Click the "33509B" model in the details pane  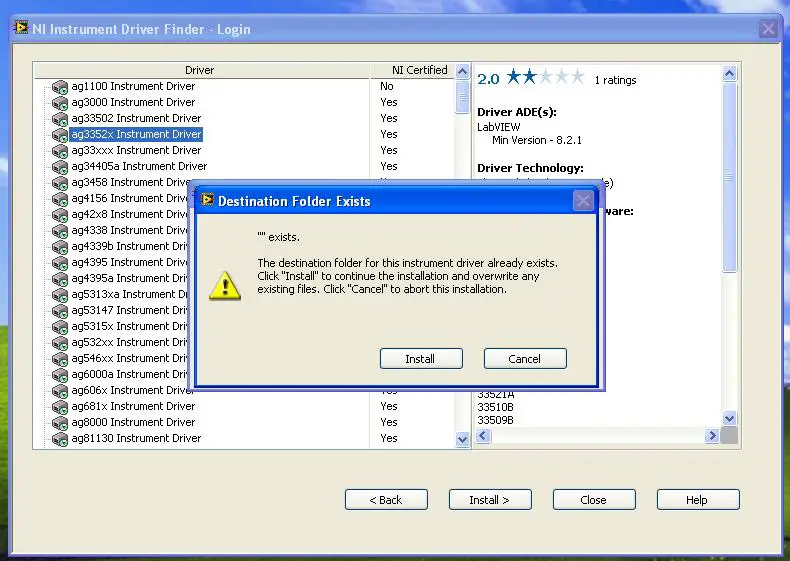[495, 420]
